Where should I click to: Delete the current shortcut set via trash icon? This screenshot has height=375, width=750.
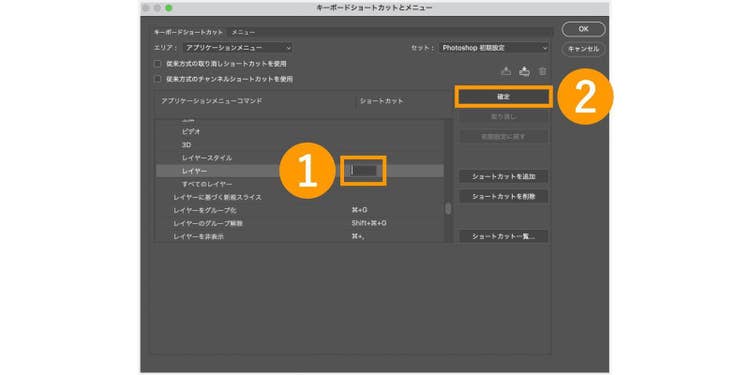click(x=542, y=71)
